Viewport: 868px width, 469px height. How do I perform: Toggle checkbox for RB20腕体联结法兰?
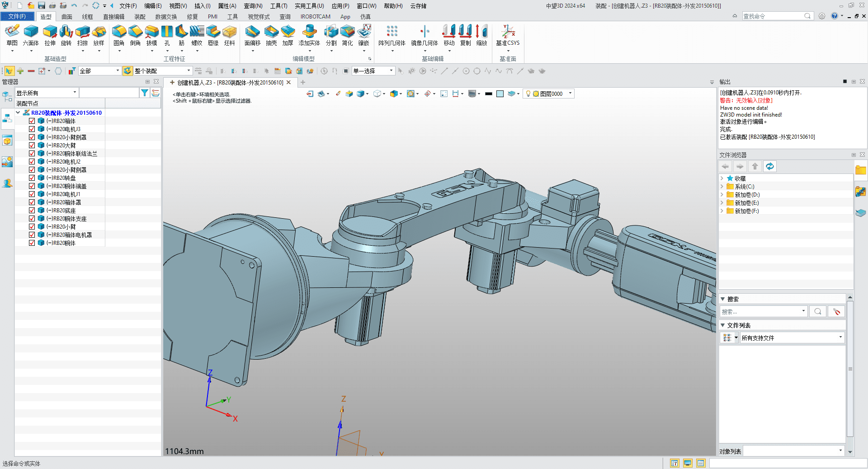click(x=32, y=153)
